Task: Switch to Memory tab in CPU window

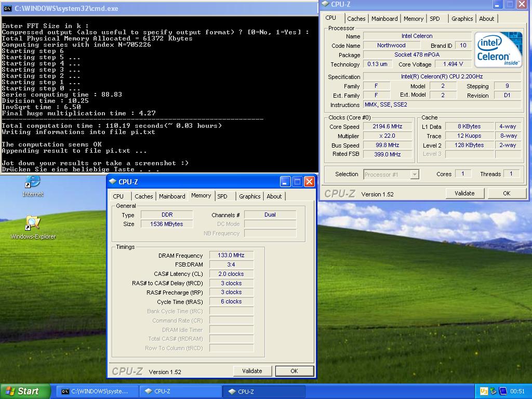Action: click(x=413, y=19)
